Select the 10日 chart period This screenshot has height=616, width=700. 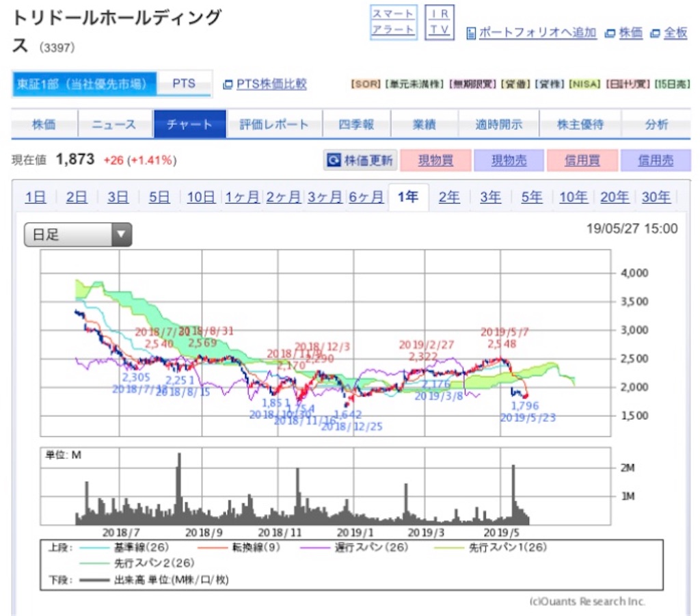[201, 197]
